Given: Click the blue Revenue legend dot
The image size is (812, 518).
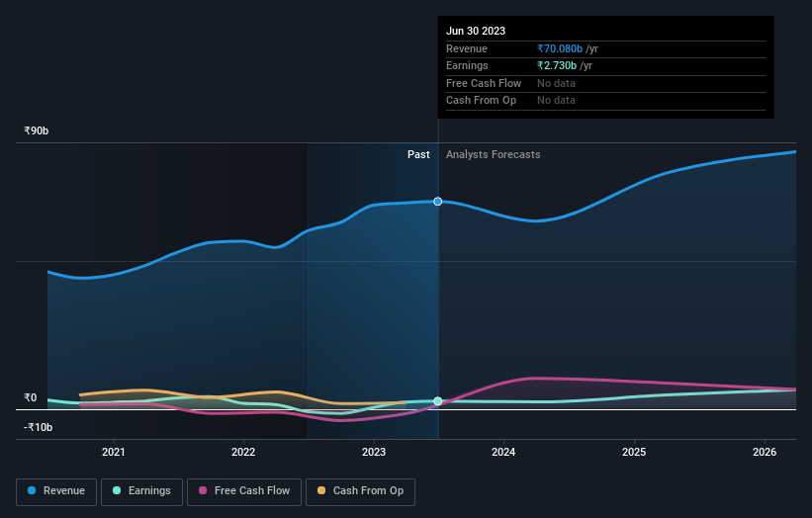Looking at the screenshot, I should point(32,490).
